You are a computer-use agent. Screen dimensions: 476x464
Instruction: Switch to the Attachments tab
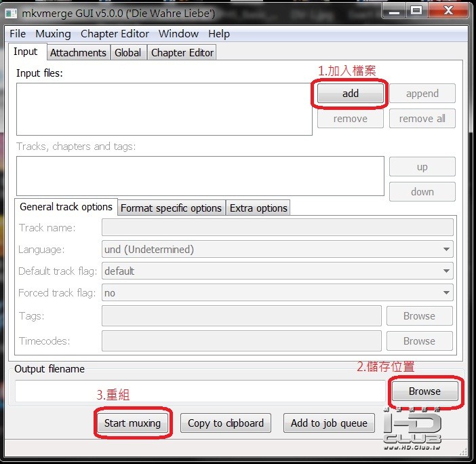pos(79,52)
